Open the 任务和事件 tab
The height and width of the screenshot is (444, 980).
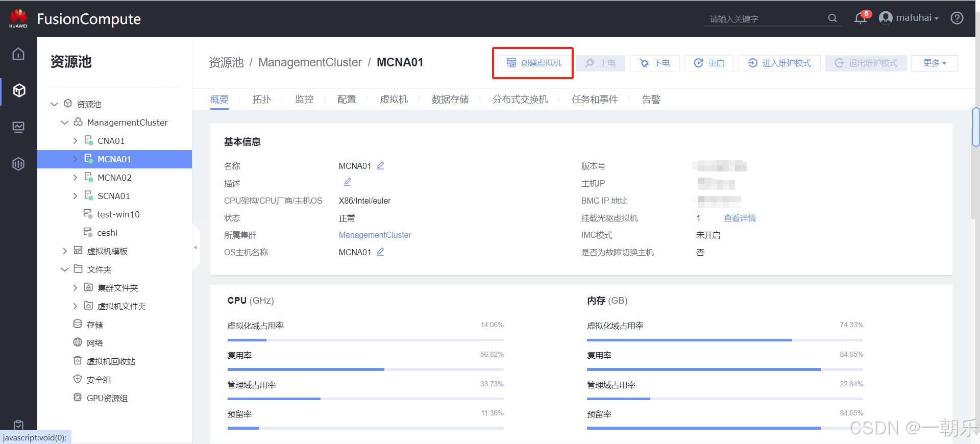pyautogui.click(x=595, y=99)
